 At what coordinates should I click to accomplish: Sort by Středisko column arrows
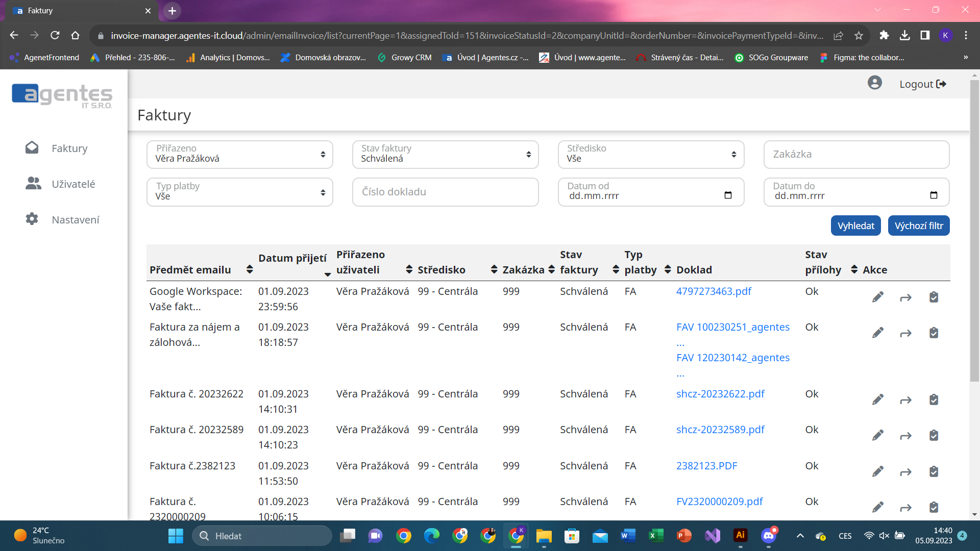tap(494, 269)
